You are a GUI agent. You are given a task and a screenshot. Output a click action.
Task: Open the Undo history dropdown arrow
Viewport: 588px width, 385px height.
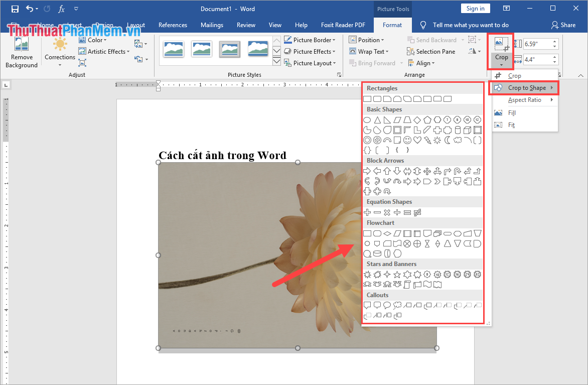click(37, 9)
